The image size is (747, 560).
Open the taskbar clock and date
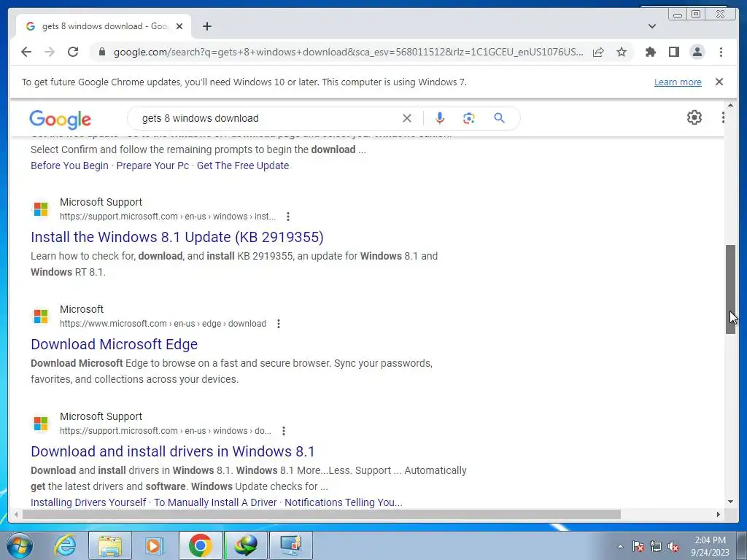point(710,546)
